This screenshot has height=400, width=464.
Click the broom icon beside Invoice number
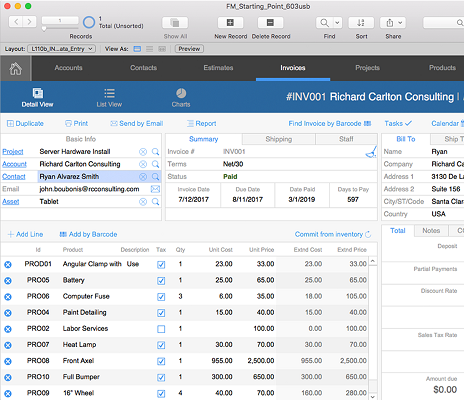(x=371, y=152)
